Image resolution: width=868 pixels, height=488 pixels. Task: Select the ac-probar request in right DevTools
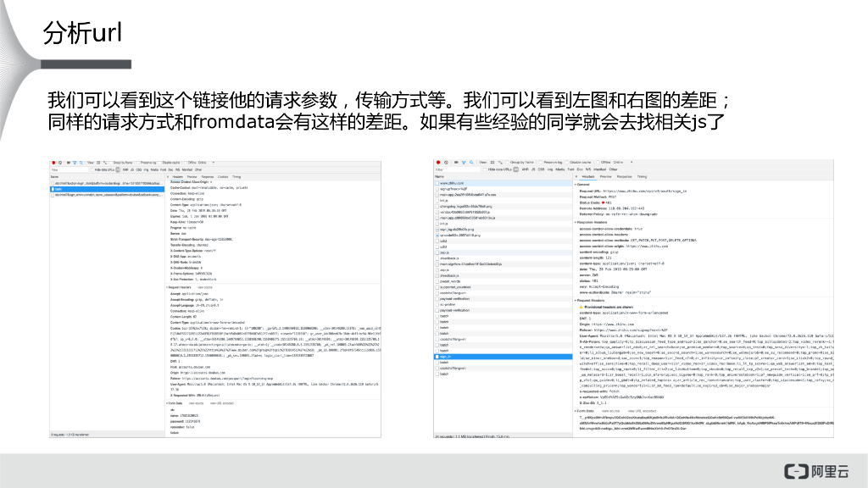tap(504, 304)
